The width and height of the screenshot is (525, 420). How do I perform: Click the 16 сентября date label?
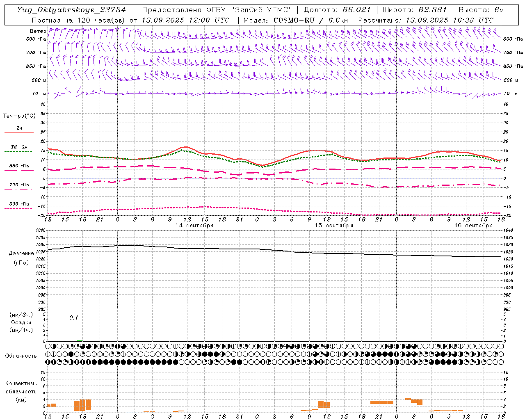[x=473, y=226]
